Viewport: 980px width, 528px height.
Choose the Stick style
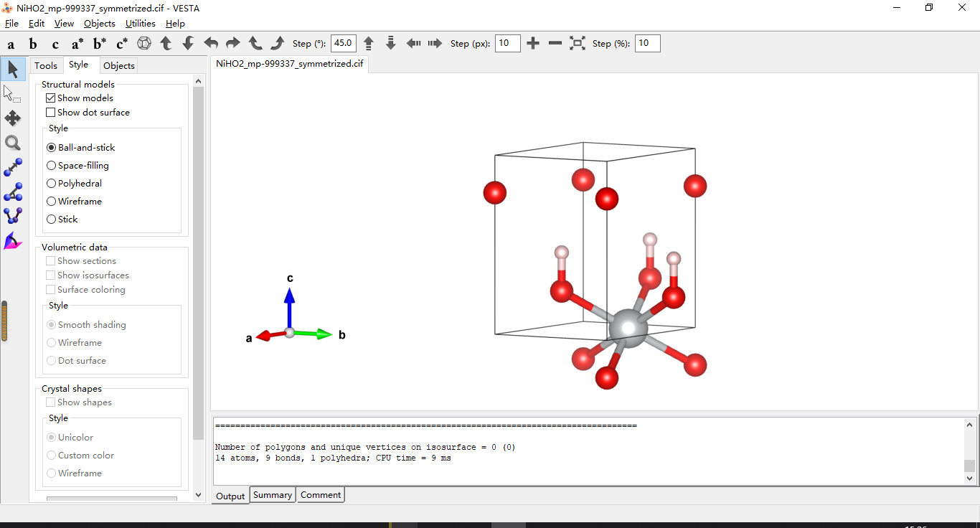(x=62, y=220)
